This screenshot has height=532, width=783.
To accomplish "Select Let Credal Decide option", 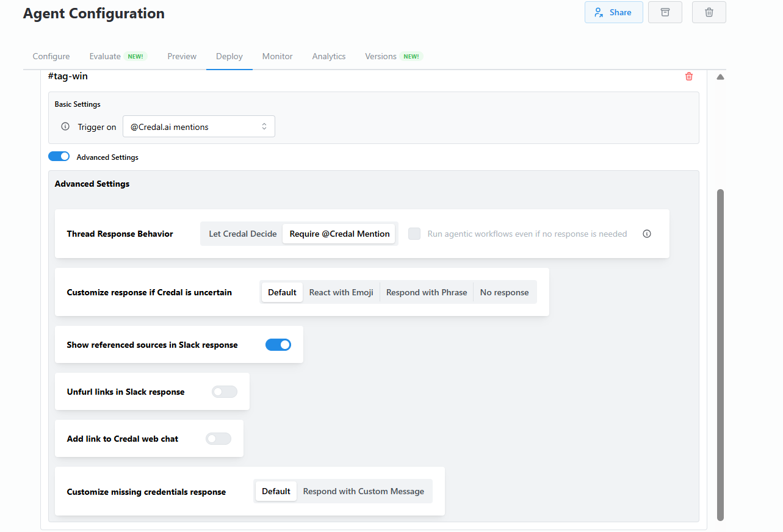I will (242, 234).
